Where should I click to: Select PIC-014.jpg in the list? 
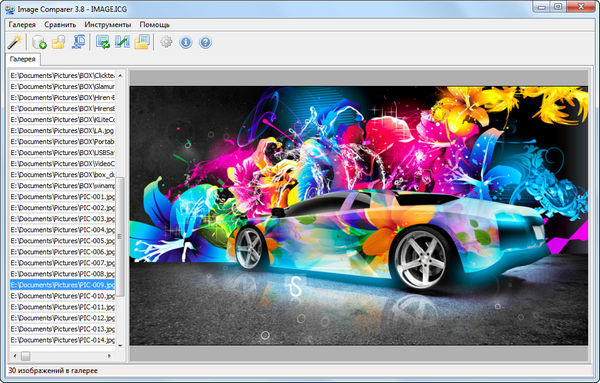[62, 340]
